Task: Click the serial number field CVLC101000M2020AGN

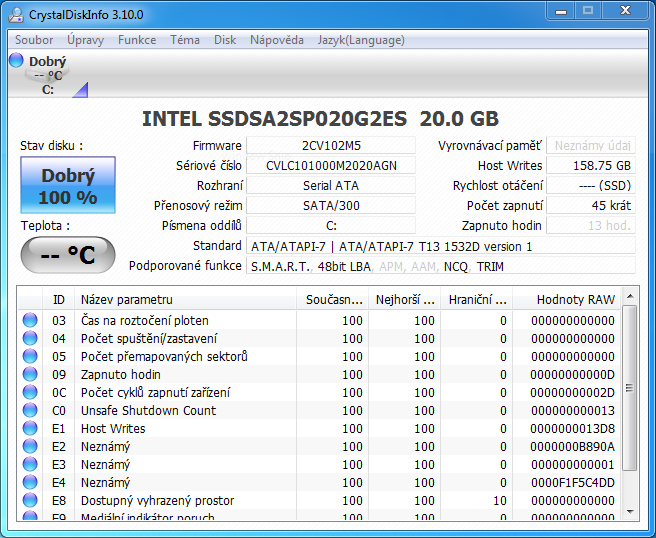Action: (x=331, y=166)
